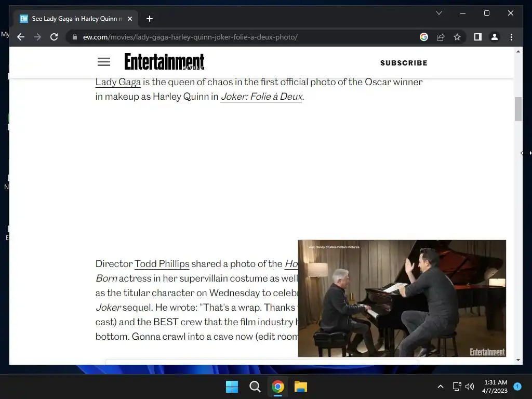Close the See Lady Gaga tab

point(129,19)
